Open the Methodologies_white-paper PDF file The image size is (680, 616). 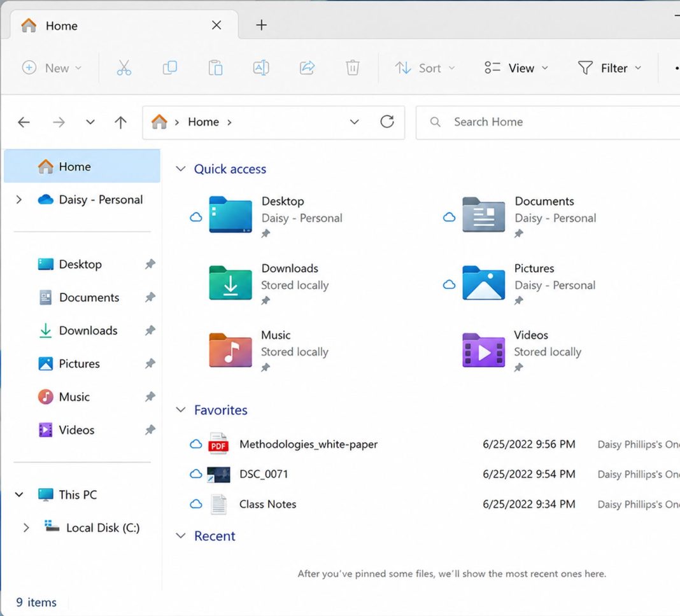(x=308, y=444)
